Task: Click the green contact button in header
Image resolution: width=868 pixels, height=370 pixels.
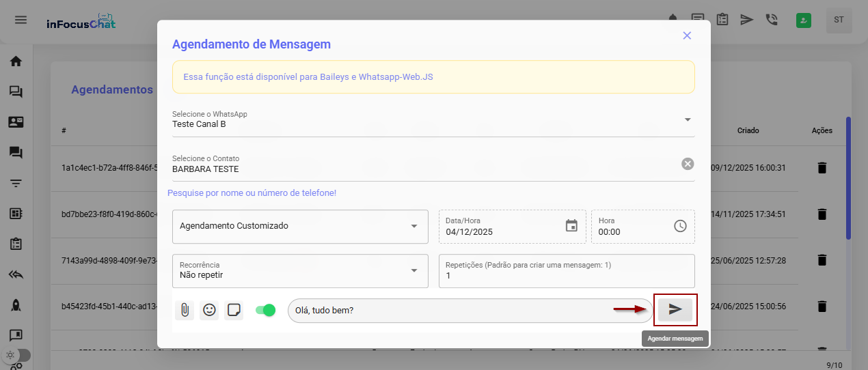Action: [x=803, y=20]
